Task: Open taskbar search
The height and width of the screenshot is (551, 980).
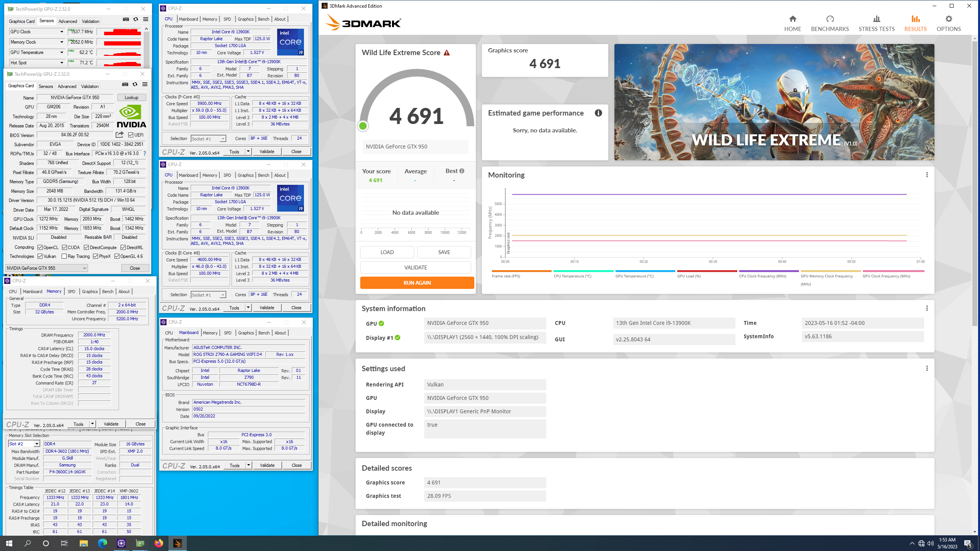Action: pos(28,543)
